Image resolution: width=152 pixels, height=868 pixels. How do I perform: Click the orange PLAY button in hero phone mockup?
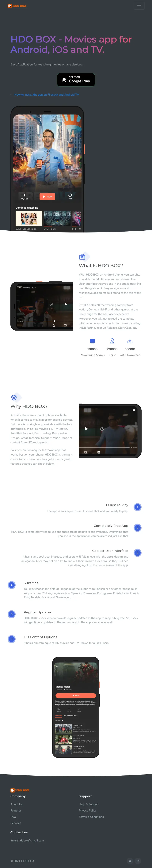[47, 196]
